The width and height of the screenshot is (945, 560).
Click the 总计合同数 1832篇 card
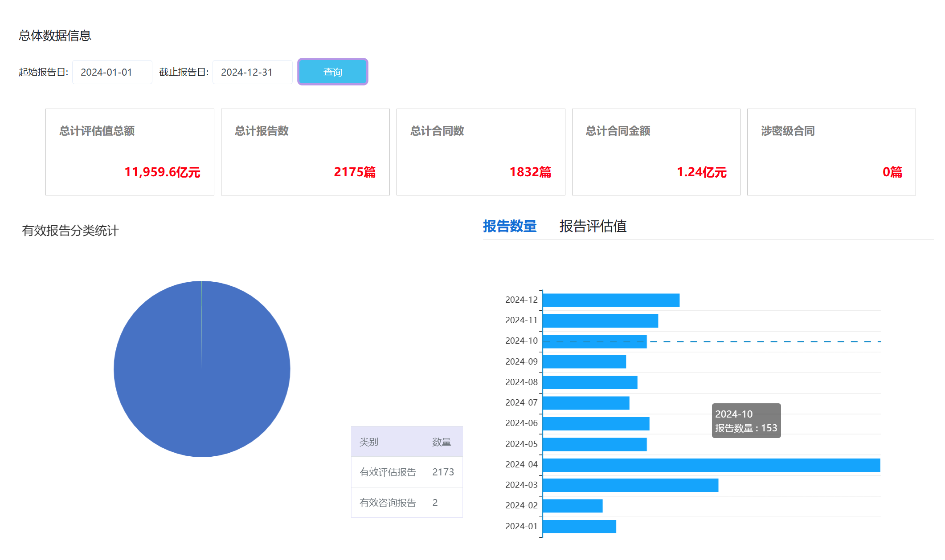click(480, 152)
